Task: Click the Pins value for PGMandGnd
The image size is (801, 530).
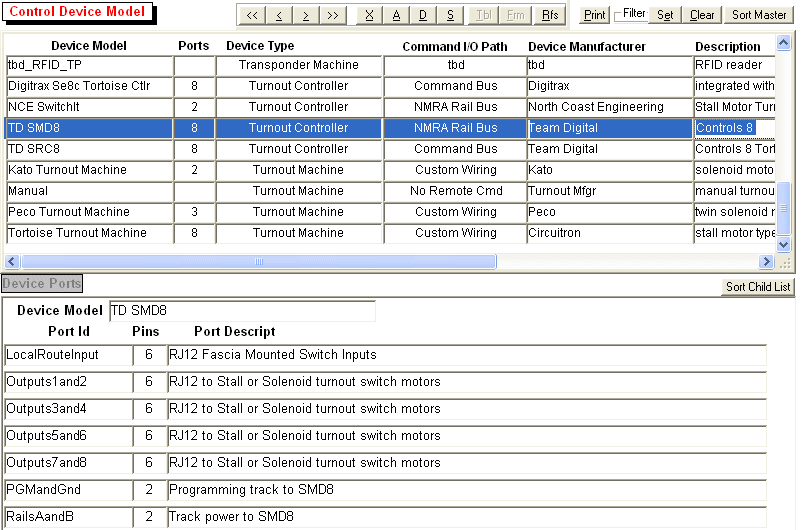Action: click(149, 490)
